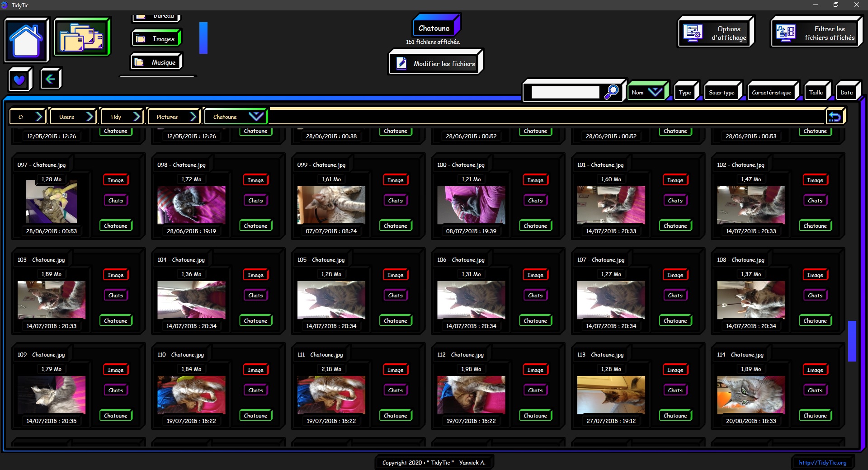
Task: Open thumbnail of 114 - Chatoune.jpg
Action: pyautogui.click(x=751, y=395)
